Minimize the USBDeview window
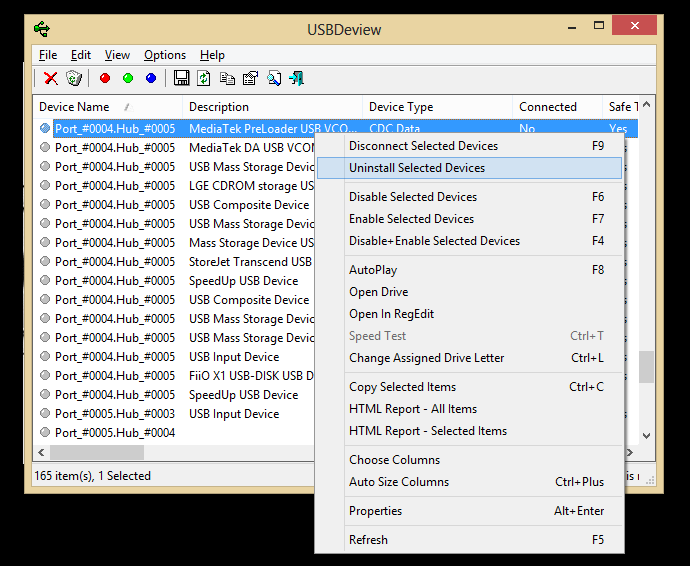The width and height of the screenshot is (690, 566). (572, 26)
